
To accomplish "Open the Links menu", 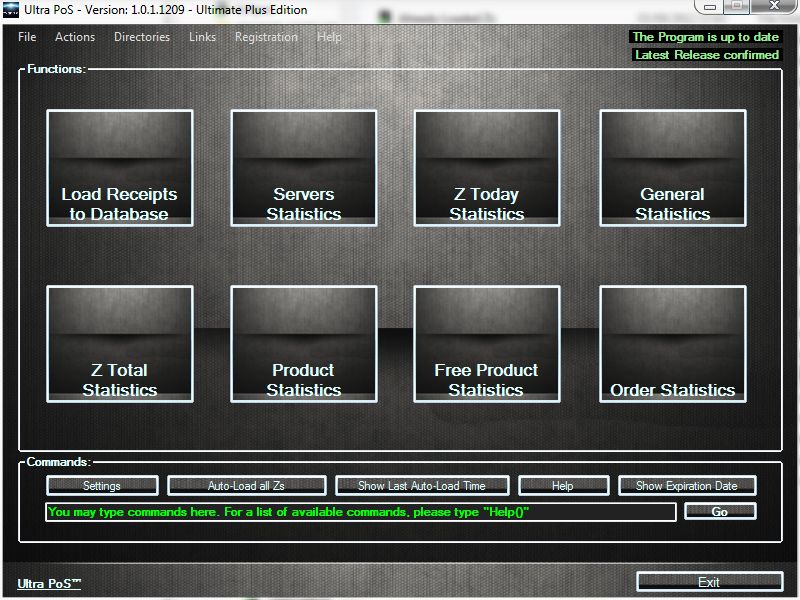I will point(202,37).
